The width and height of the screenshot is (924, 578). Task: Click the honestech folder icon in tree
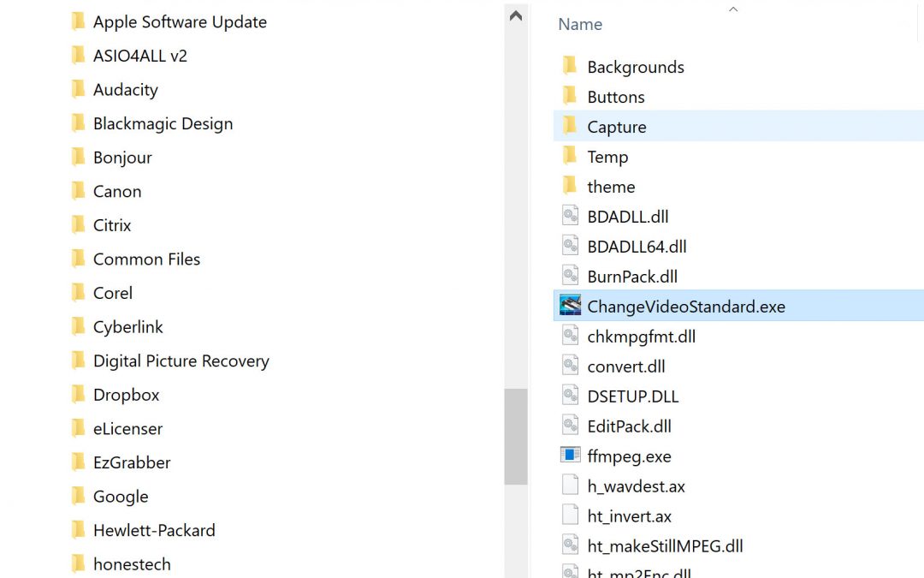pos(79,563)
